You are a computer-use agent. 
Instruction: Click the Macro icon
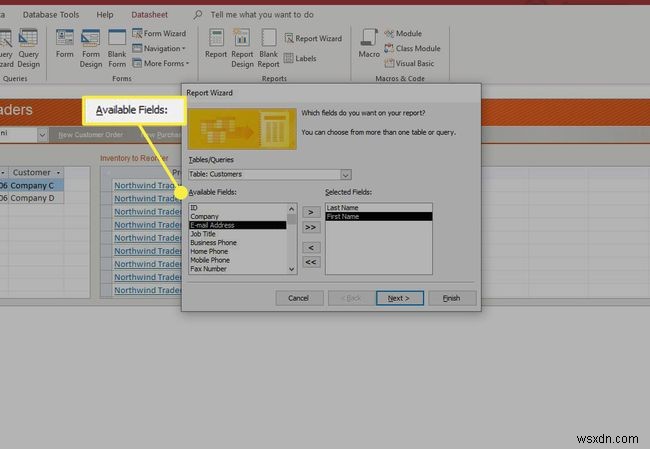click(369, 44)
